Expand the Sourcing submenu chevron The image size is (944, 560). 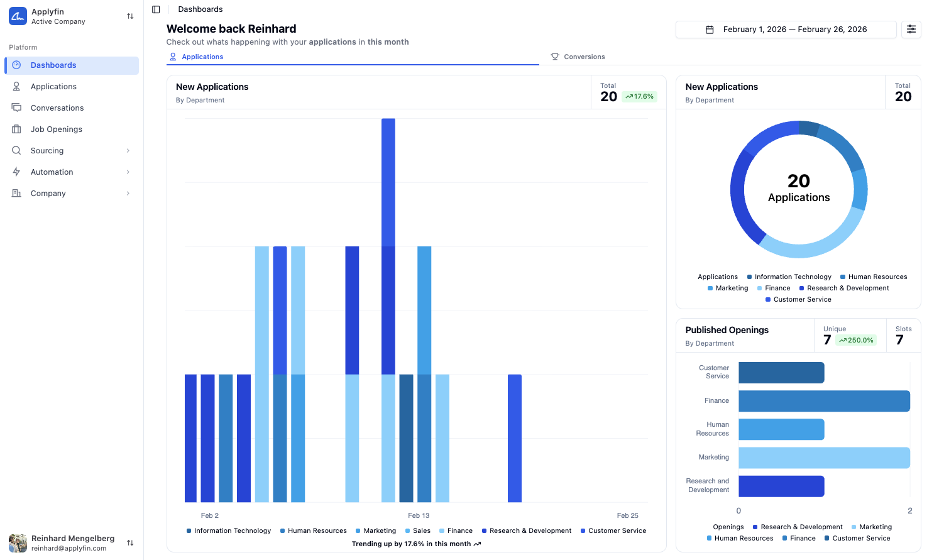(128, 151)
